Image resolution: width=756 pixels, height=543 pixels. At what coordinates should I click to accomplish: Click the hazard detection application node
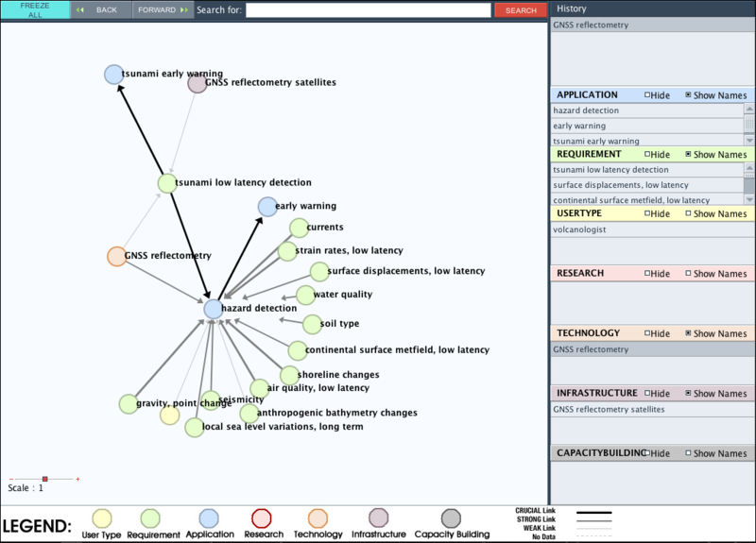[213, 308]
